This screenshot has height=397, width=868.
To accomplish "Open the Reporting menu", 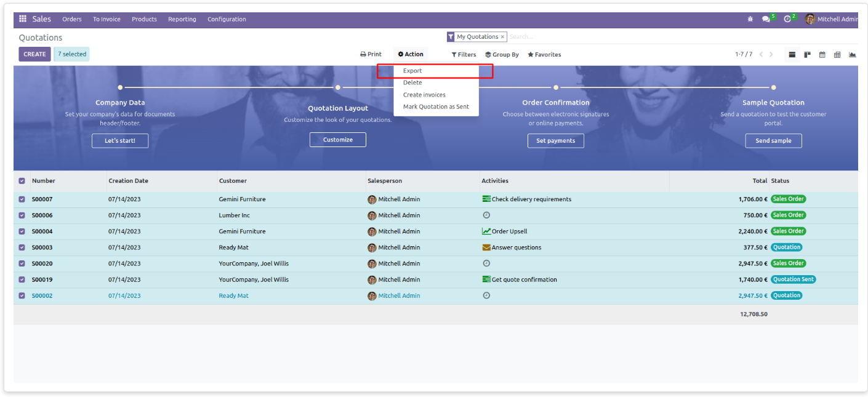I will tap(182, 19).
